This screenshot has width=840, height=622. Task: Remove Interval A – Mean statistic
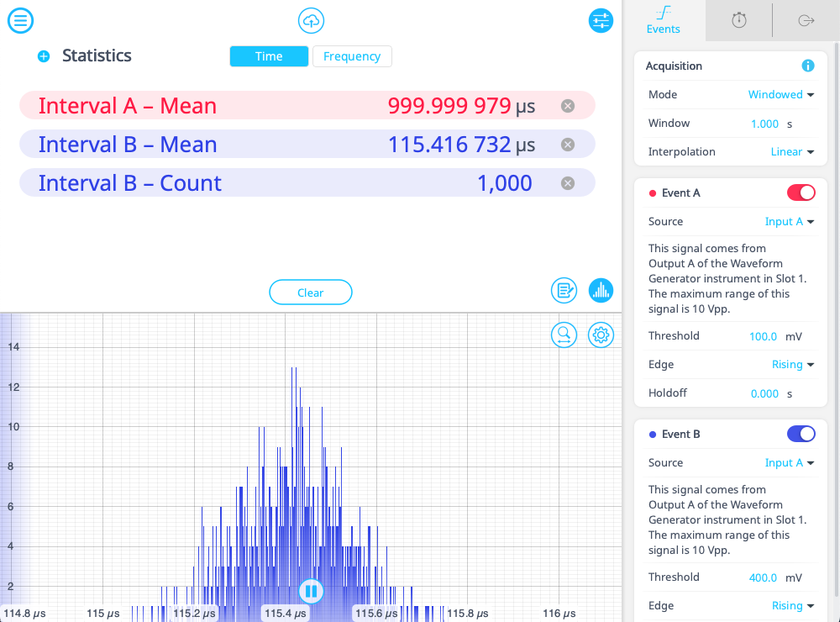tap(568, 106)
